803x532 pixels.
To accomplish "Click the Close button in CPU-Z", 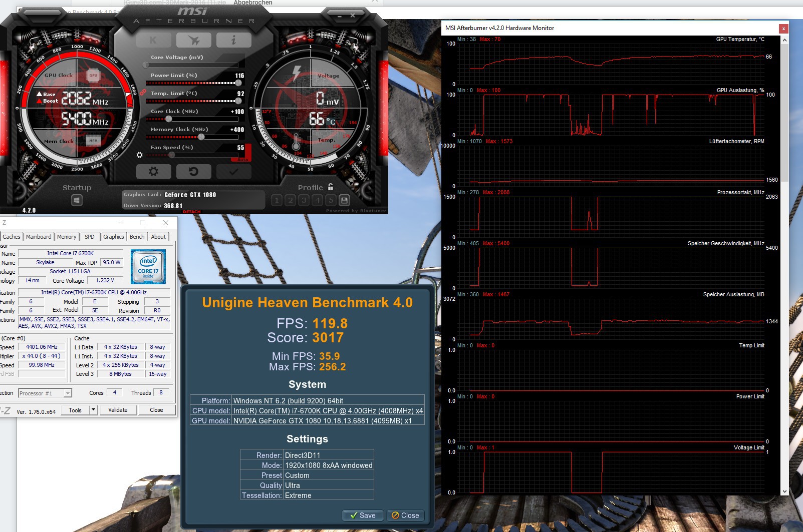I will tap(156, 410).
